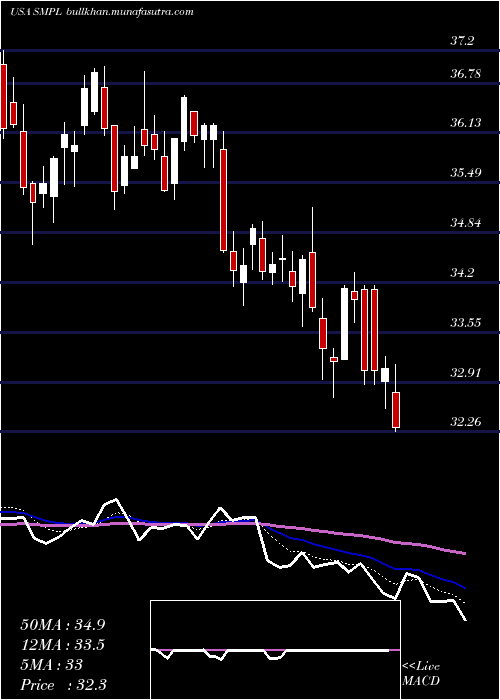Image resolution: width=500 pixels, height=700 pixels.
Task: Click the Price : 32.3 readout
Action: [63, 685]
